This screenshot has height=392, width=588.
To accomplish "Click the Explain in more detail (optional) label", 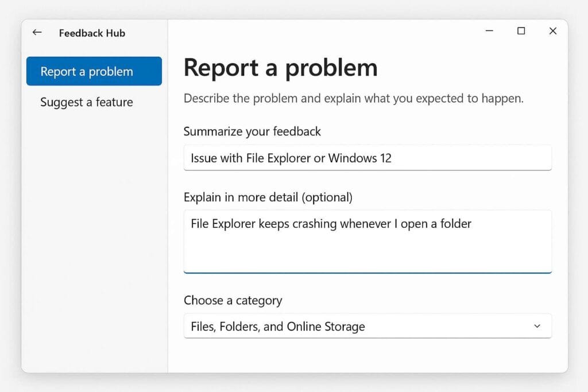I will pyautogui.click(x=268, y=197).
